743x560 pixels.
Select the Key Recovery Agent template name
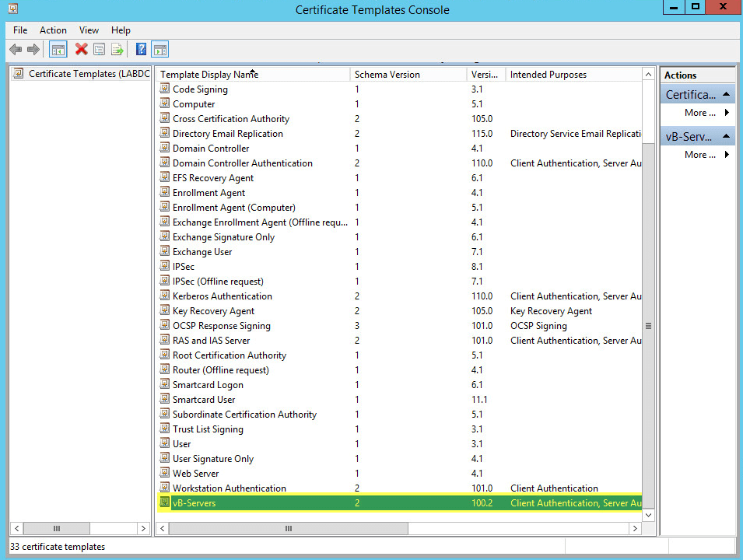213,311
